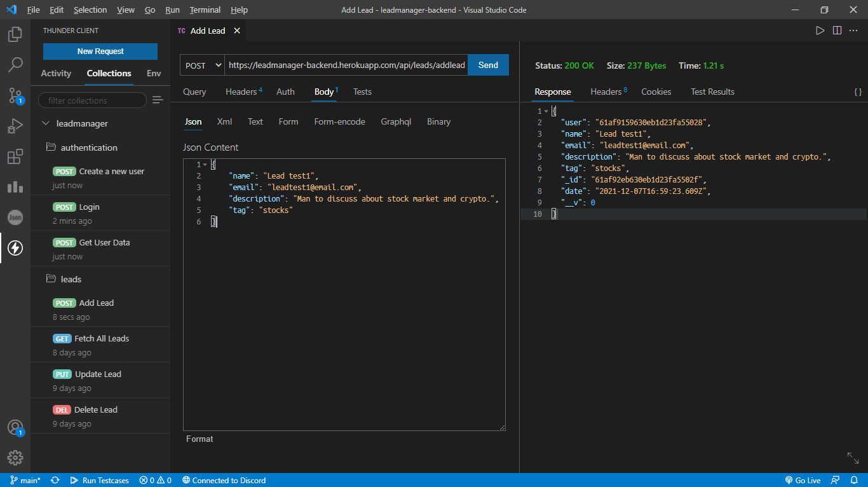Open the Delete Lead request
Image resolution: width=868 pixels, height=487 pixels.
pyautogui.click(x=100, y=416)
